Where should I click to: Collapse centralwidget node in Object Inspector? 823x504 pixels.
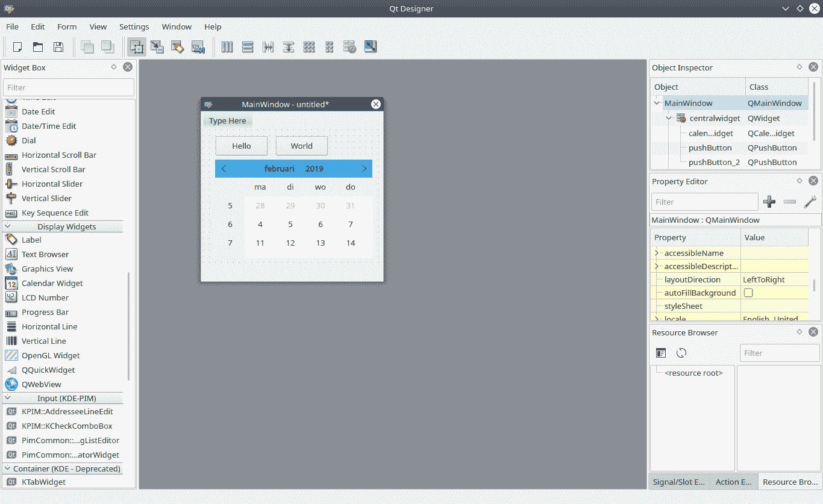[x=669, y=118]
